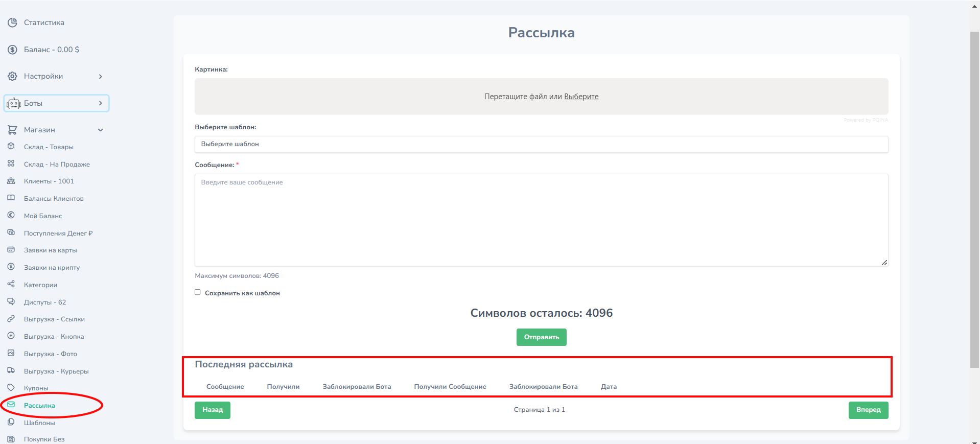Open Статистика menu item
The height and width of the screenshot is (444, 980).
pos(44,22)
